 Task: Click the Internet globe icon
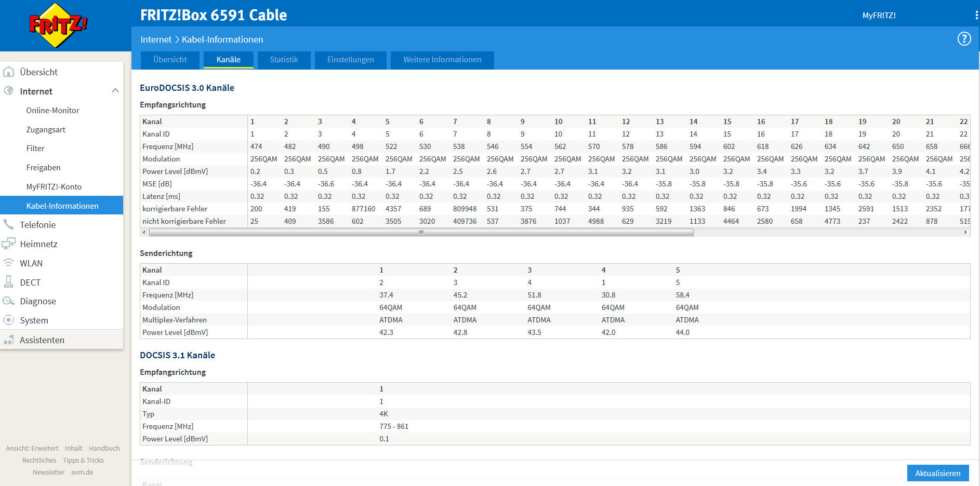pos(9,91)
